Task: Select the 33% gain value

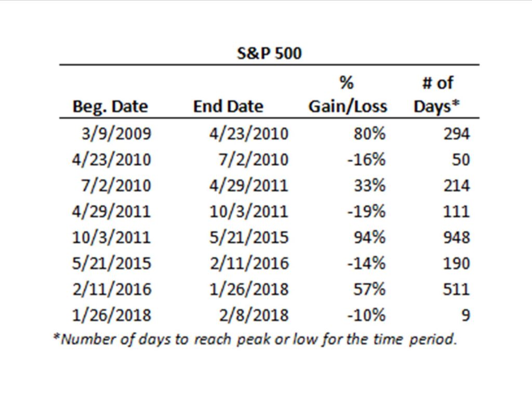Action: 370,185
